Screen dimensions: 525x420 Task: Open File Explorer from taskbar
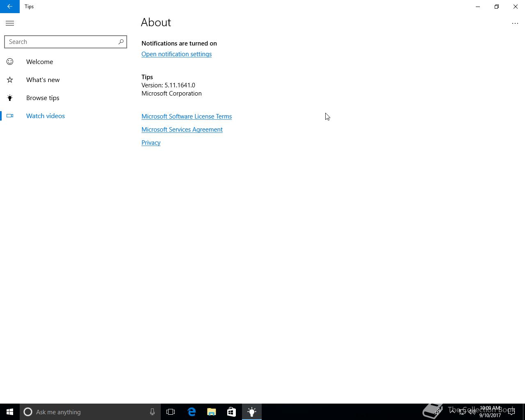click(212, 412)
